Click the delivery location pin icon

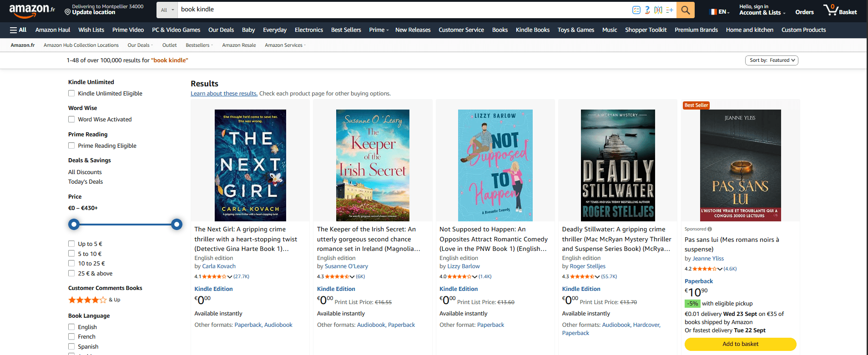68,12
